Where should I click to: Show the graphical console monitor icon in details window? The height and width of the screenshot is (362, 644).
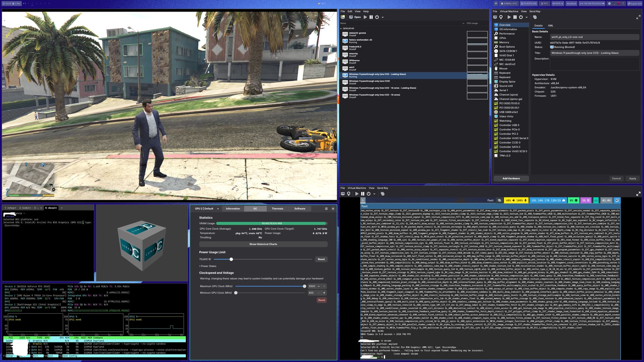pyautogui.click(x=495, y=17)
